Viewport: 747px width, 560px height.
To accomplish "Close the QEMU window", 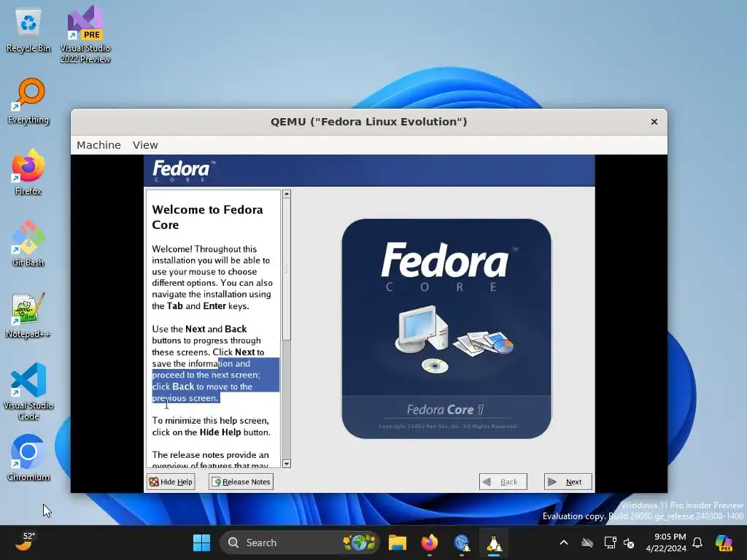I will (x=654, y=122).
